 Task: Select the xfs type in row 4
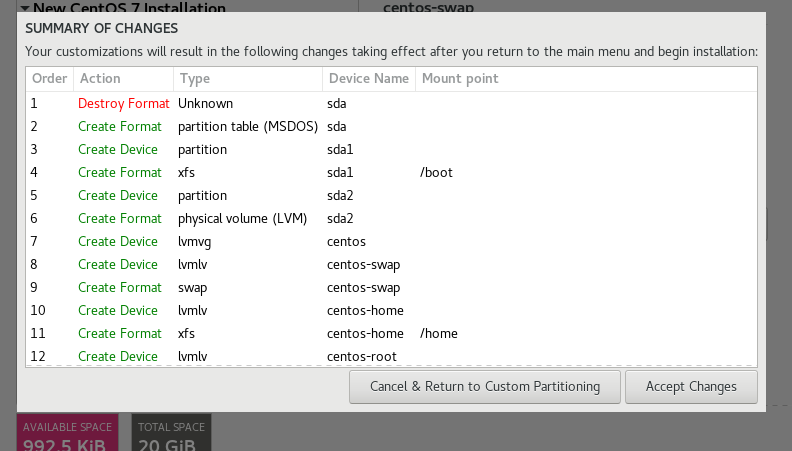(186, 173)
